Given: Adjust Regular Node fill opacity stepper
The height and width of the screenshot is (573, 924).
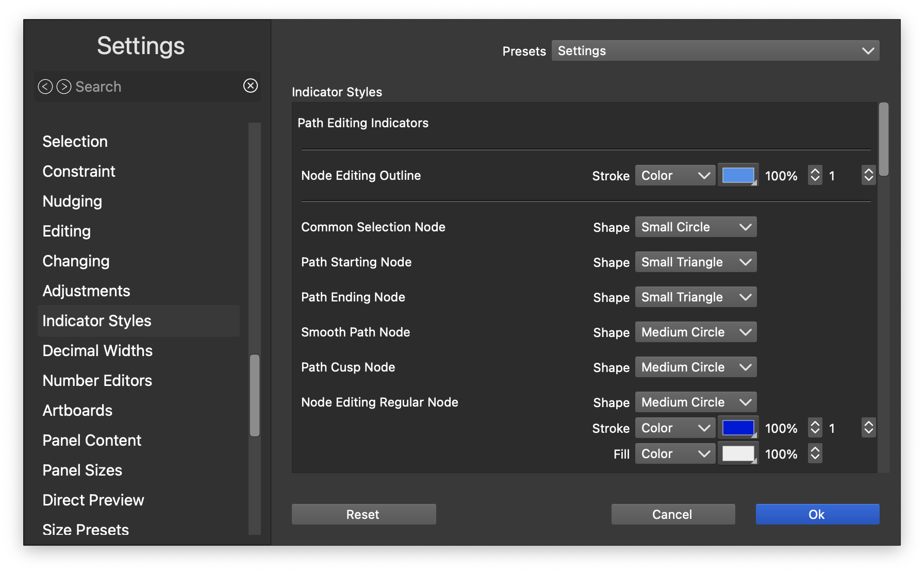Looking at the screenshot, I should (815, 454).
